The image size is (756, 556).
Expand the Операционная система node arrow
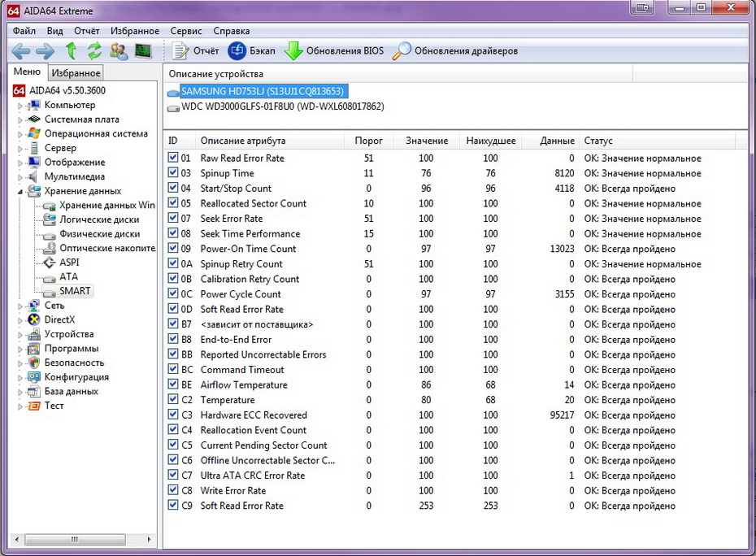point(20,135)
